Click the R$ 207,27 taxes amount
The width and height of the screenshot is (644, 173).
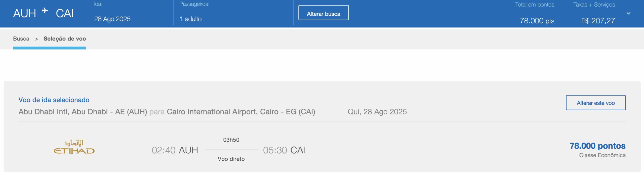click(598, 21)
